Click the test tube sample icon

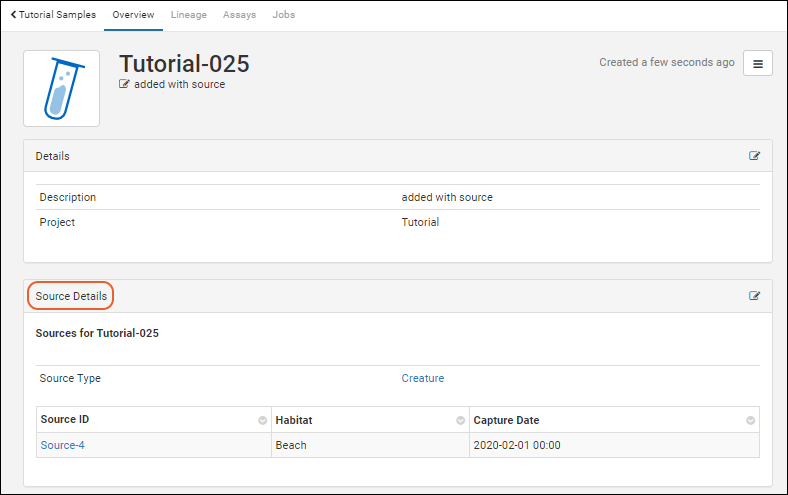tap(61, 88)
